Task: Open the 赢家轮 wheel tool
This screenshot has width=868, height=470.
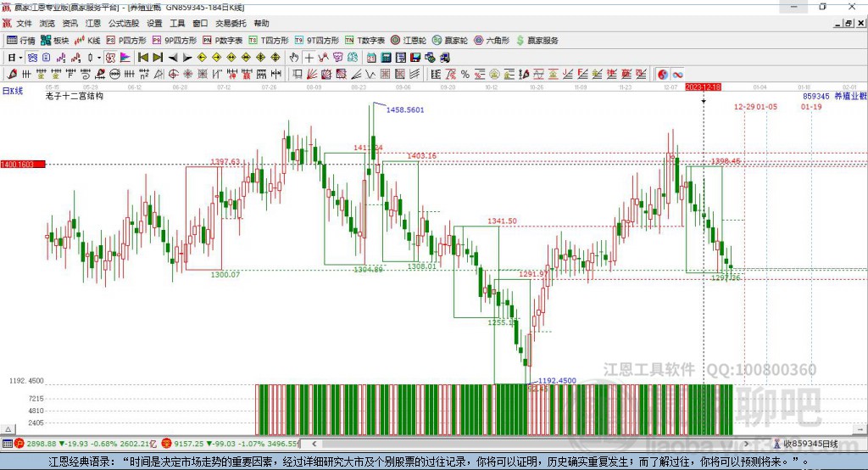Action: (450, 41)
